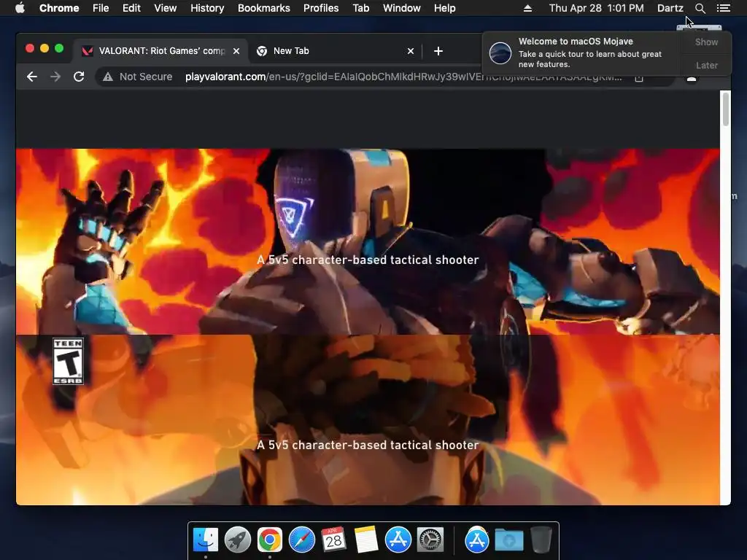Open the Profiles menu
This screenshot has height=560, width=747.
tap(321, 8)
